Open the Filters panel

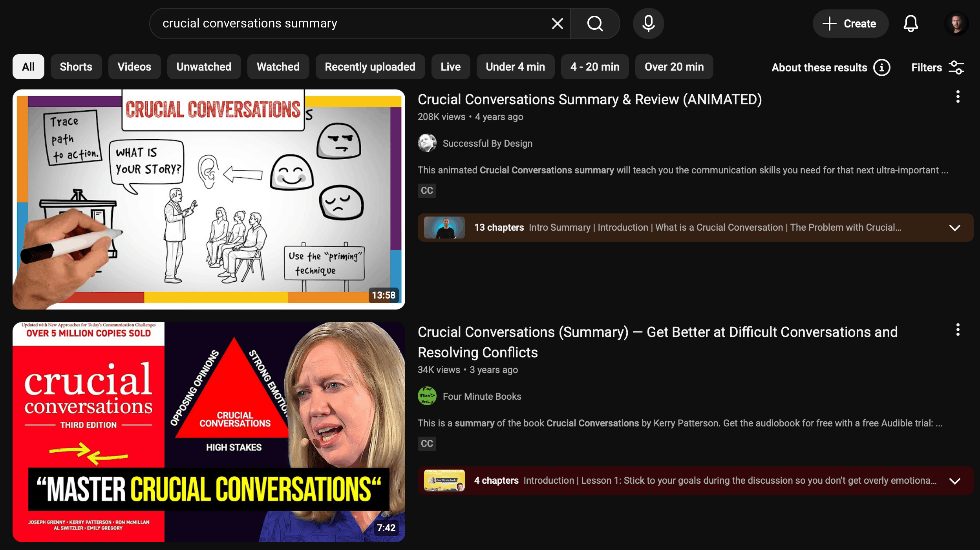point(937,67)
